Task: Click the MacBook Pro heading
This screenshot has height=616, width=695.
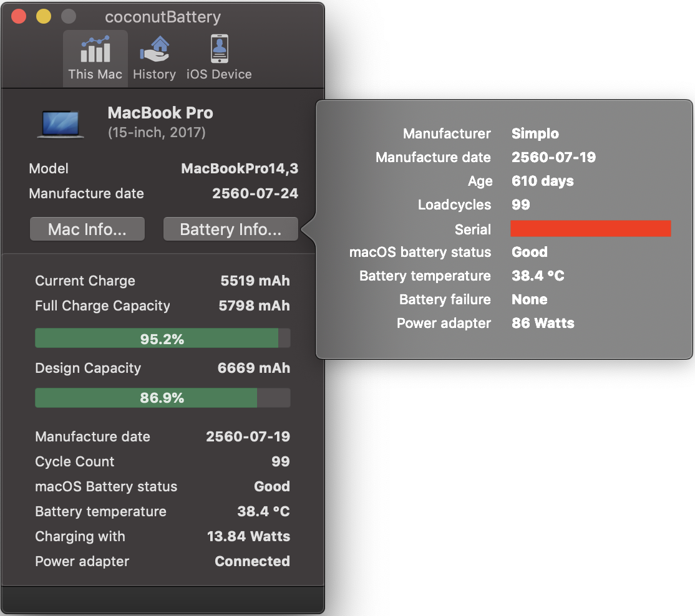Action: (x=160, y=113)
